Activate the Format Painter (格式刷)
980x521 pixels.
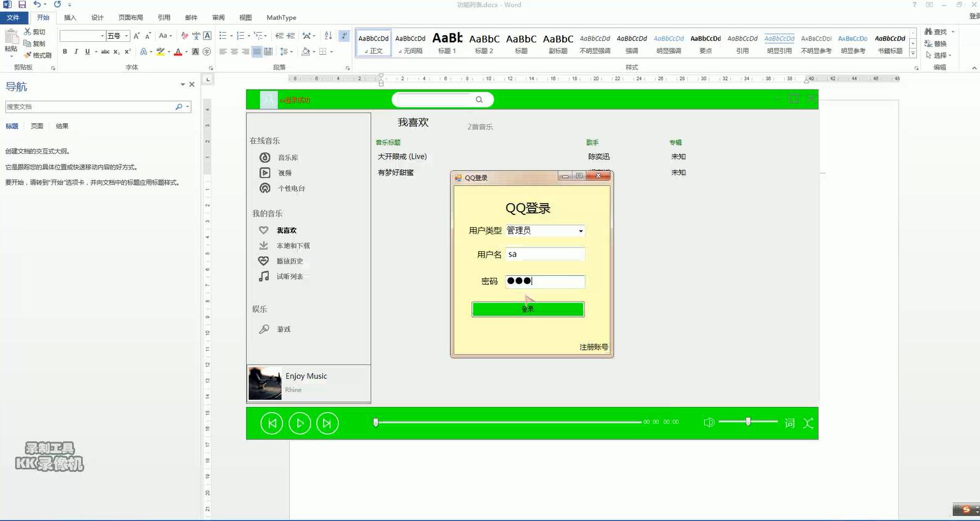[37, 55]
